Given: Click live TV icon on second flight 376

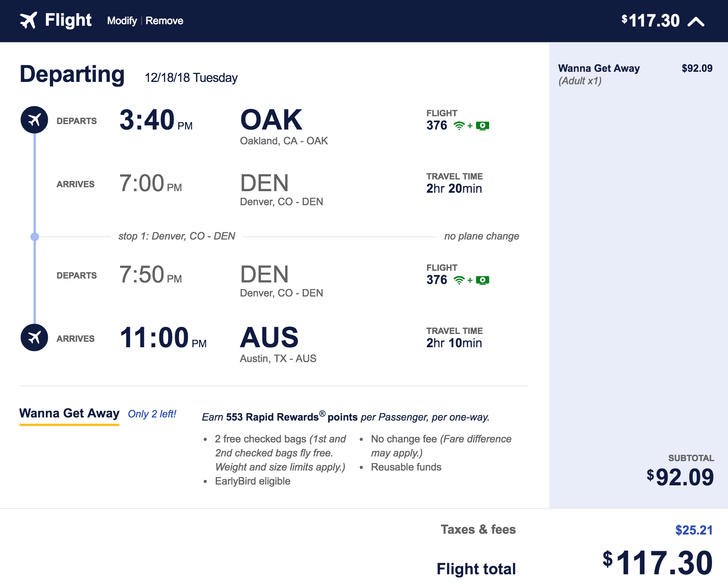Looking at the screenshot, I should click(483, 280).
